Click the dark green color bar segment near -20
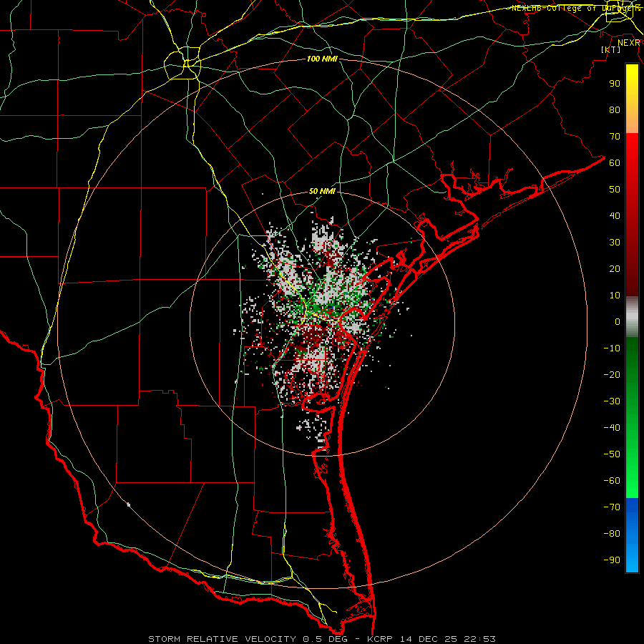The height and width of the screenshot is (644, 644). click(x=632, y=374)
